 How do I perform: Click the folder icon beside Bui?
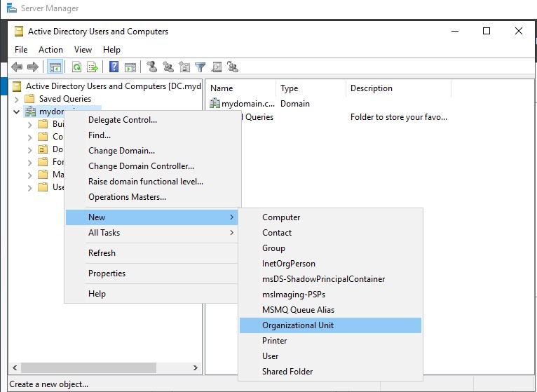(x=43, y=123)
